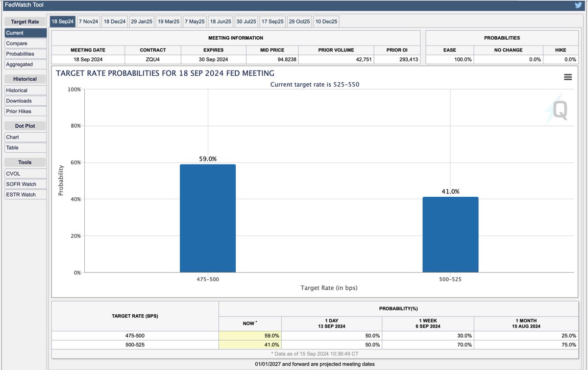Show the Dot Plot Table
The width and height of the screenshot is (588, 370).
click(25, 147)
